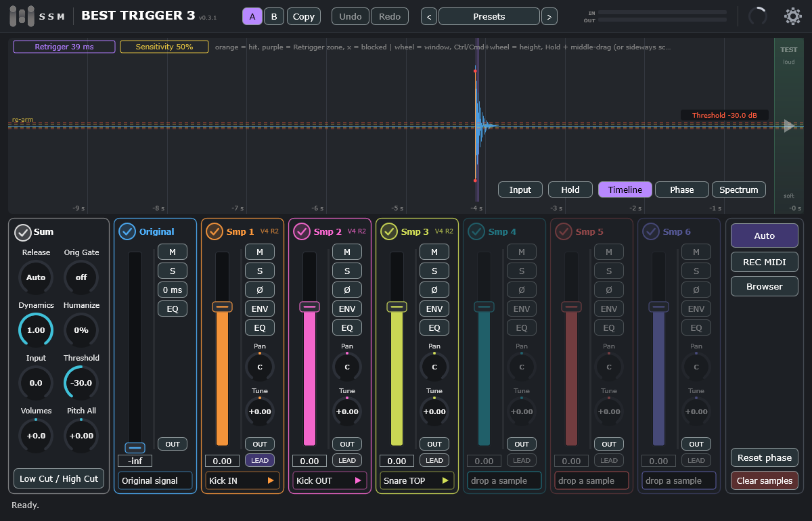The width and height of the screenshot is (812, 521).
Task: Play the Kick OUT sample preview
Action: coord(358,481)
